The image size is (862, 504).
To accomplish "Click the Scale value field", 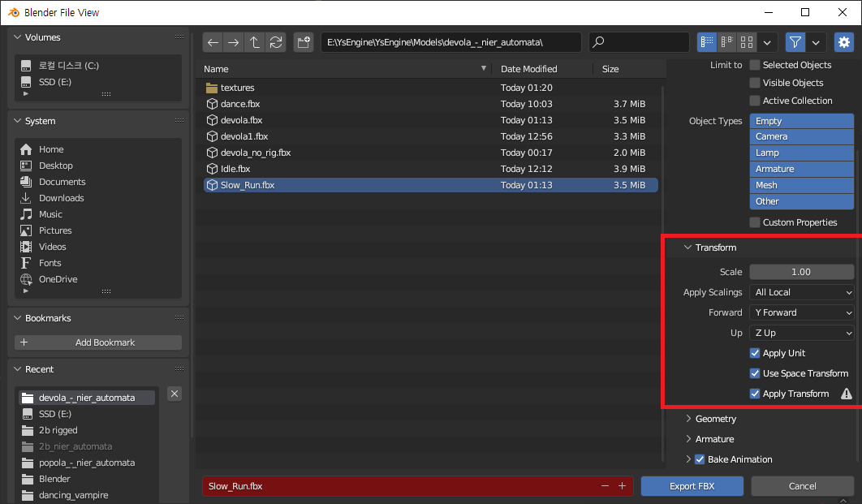I will click(x=801, y=272).
